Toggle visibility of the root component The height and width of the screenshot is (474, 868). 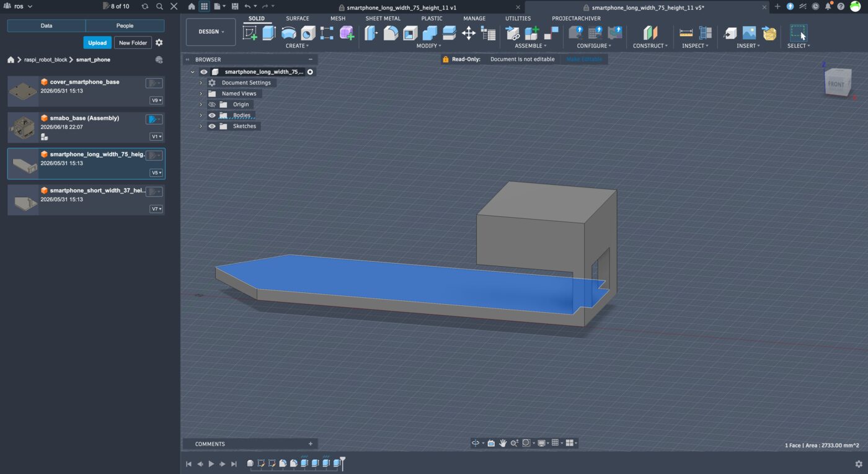[204, 72]
